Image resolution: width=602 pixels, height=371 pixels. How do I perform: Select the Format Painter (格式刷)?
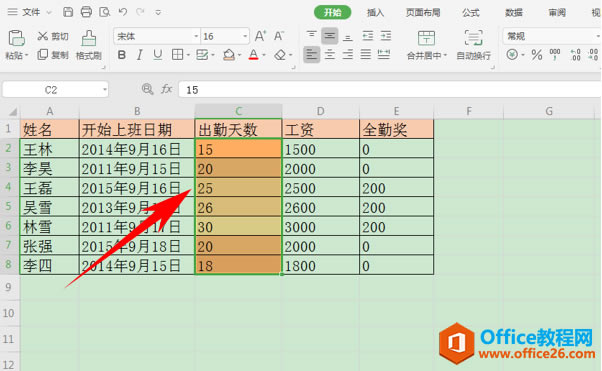[89, 45]
